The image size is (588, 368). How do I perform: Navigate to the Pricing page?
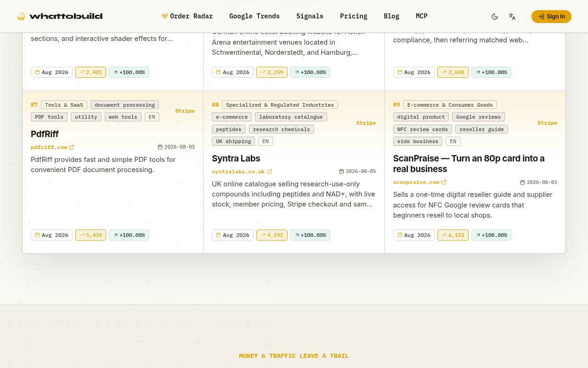coord(353,16)
